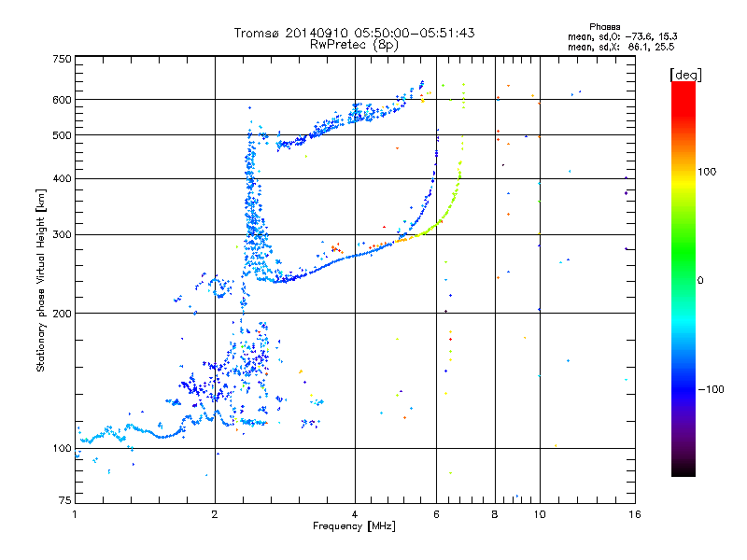Click the x-axis tick label '1'

pos(75,514)
